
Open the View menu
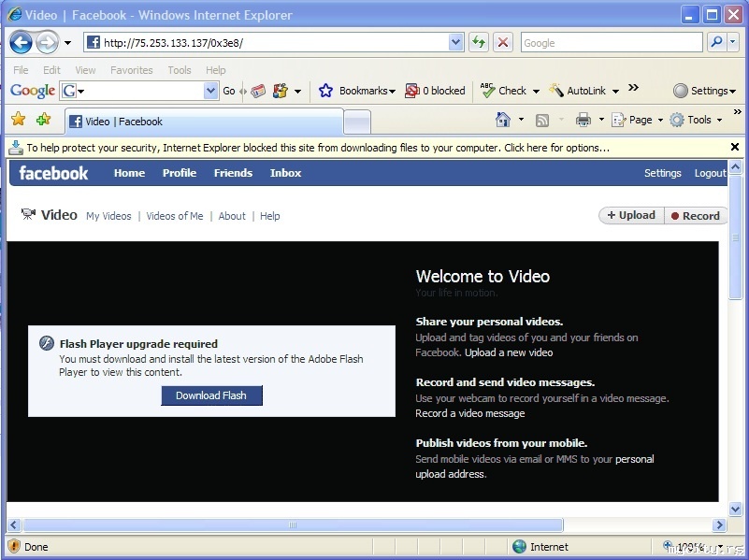click(85, 70)
